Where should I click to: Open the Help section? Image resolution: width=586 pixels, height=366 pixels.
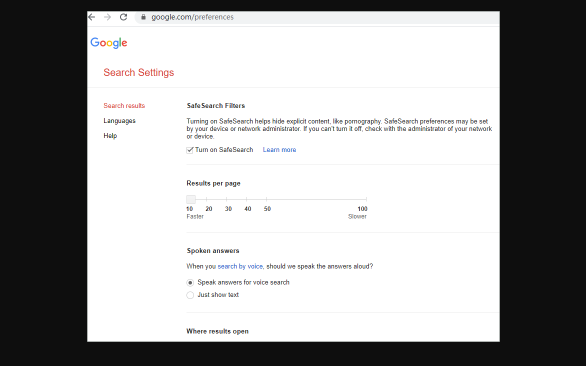tap(110, 136)
